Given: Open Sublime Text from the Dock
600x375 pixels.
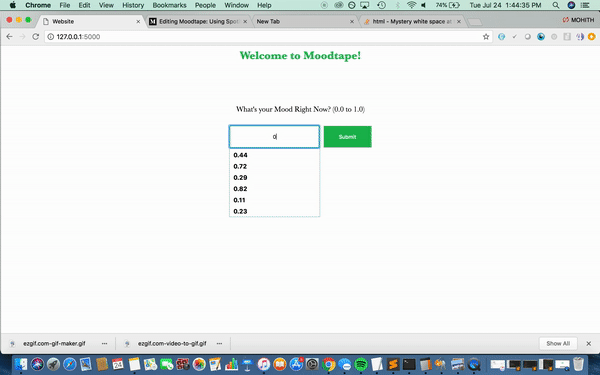Looking at the screenshot, I should 393,364.
